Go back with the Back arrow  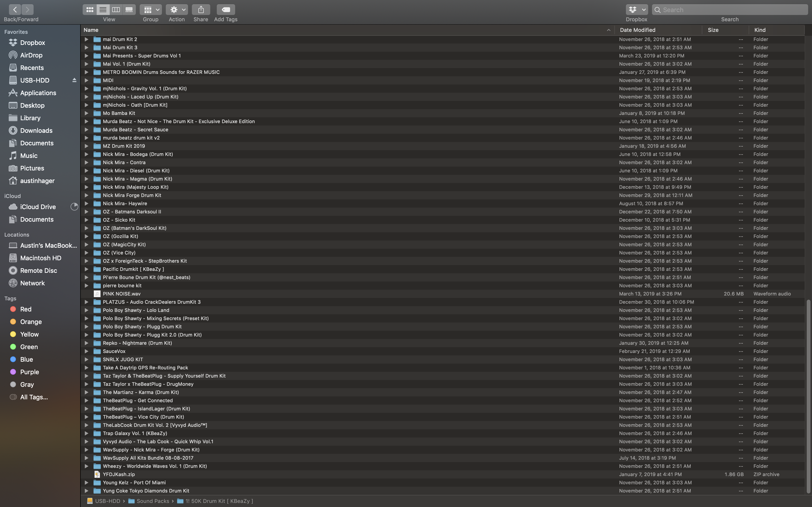15,10
